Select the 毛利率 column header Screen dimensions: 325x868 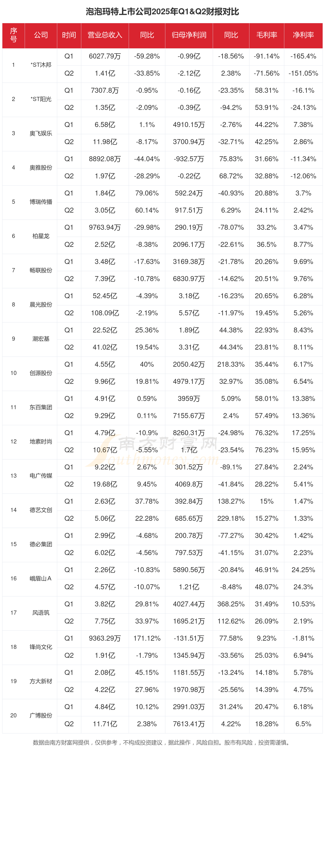point(266,35)
